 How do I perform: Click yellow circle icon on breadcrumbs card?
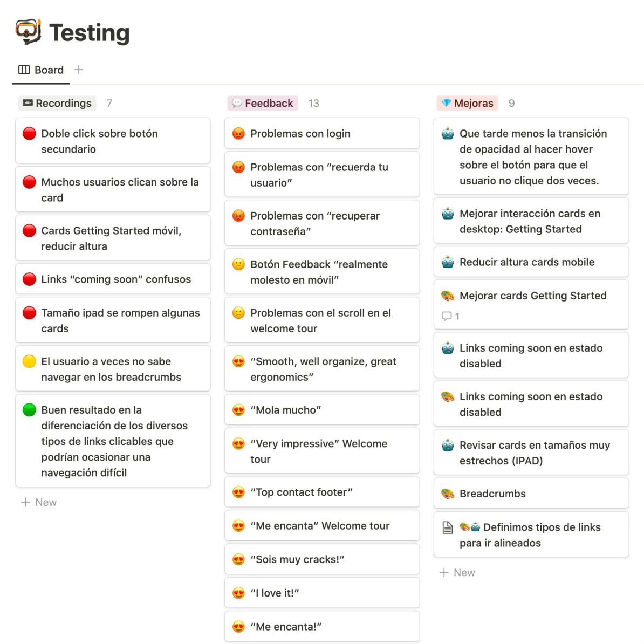(29, 361)
